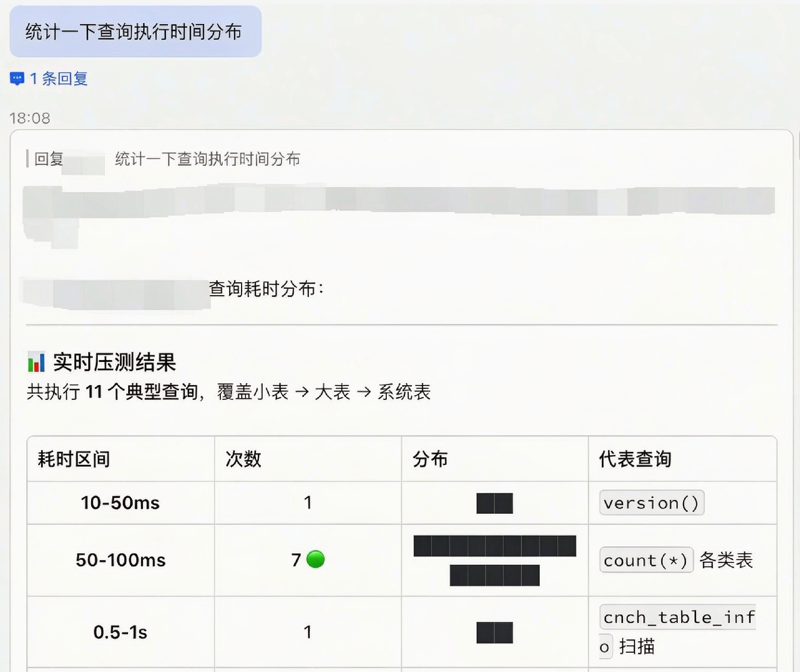800x672 pixels.
Task: Click the '次数' column header
Action: point(243,459)
